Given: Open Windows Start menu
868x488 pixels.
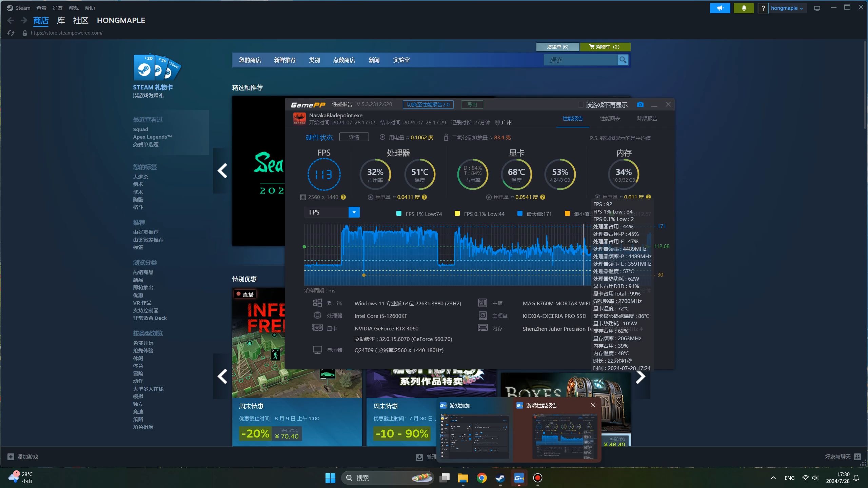Looking at the screenshot, I should [x=330, y=478].
